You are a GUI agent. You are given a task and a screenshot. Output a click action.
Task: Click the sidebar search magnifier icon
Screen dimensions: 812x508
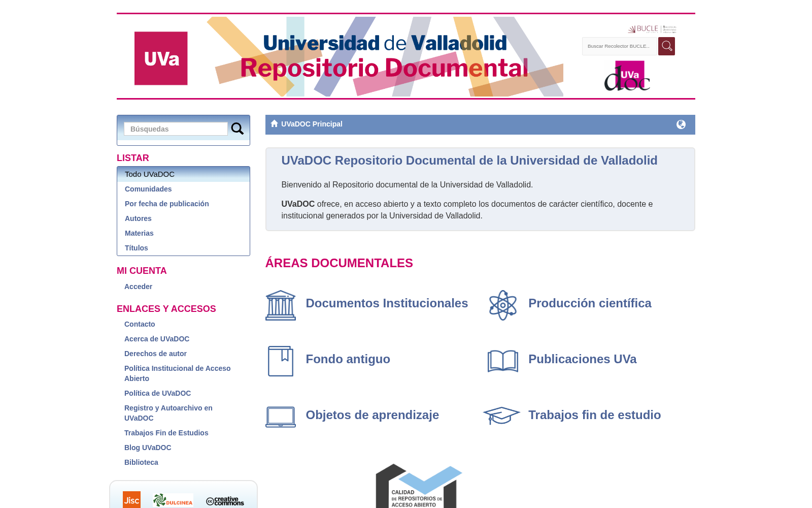point(237,129)
